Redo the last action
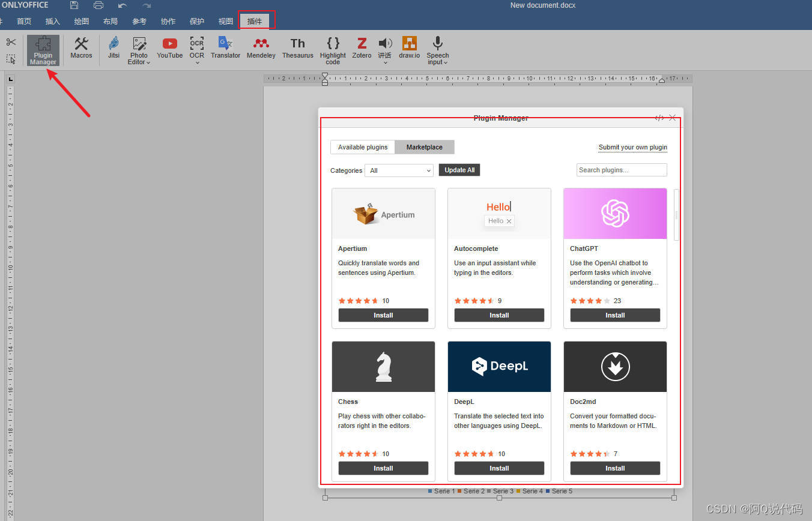The image size is (812, 521). pos(147,5)
